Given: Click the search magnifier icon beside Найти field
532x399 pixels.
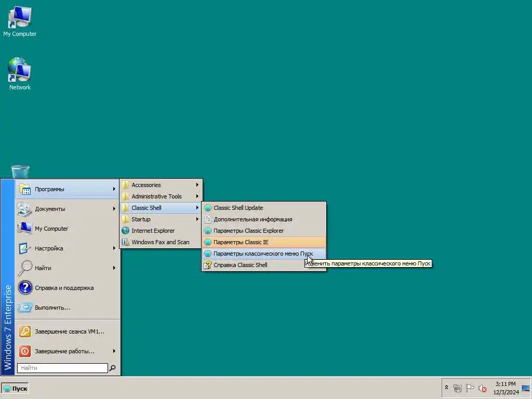Looking at the screenshot, I should pos(113,368).
